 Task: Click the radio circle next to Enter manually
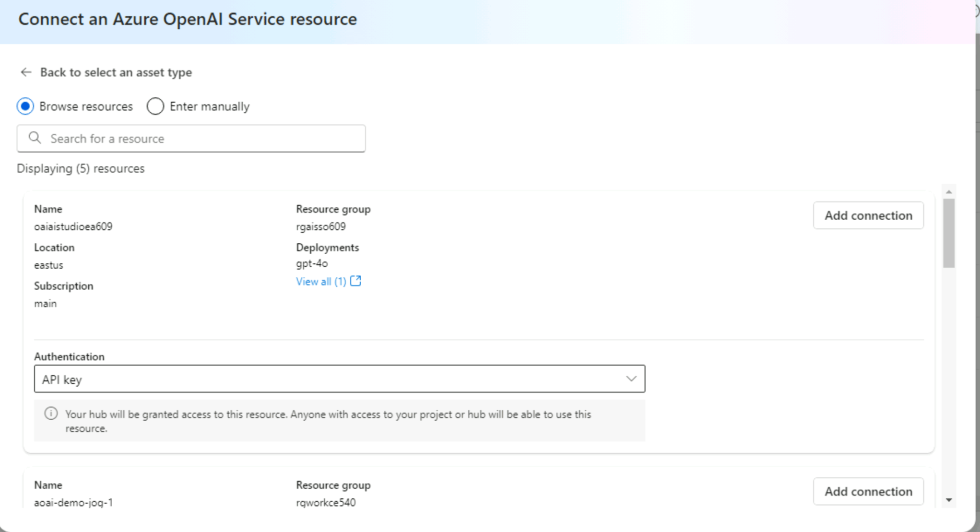click(155, 106)
